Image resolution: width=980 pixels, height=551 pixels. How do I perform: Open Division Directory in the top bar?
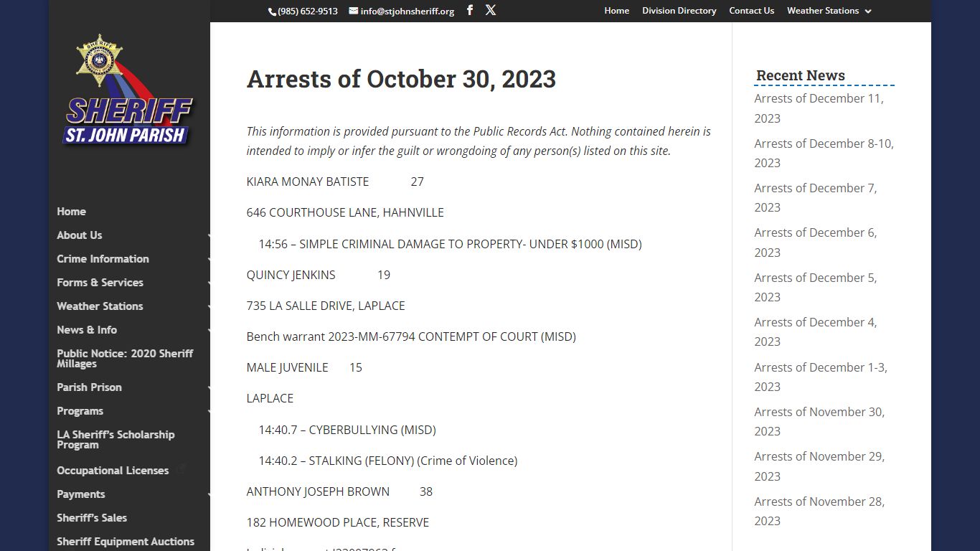point(679,11)
